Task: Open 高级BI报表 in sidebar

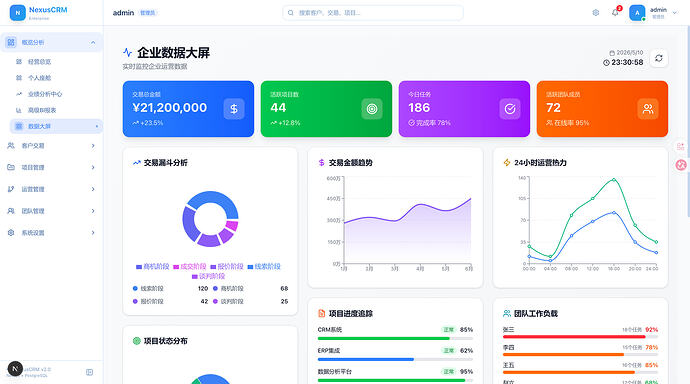Action: [55, 110]
